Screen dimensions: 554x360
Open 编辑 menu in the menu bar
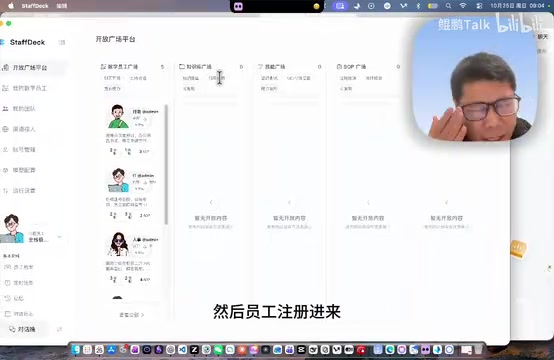click(x=62, y=6)
